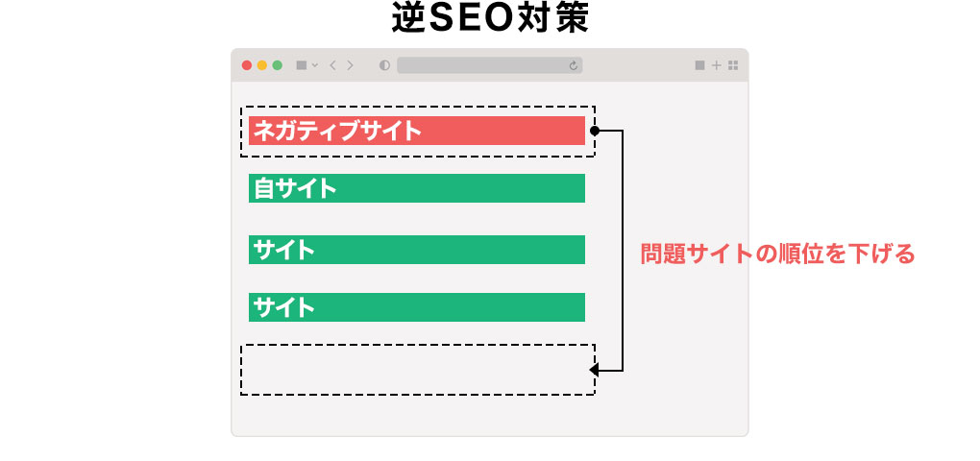Click the square share icon
The image size is (980, 461).
tap(699, 65)
